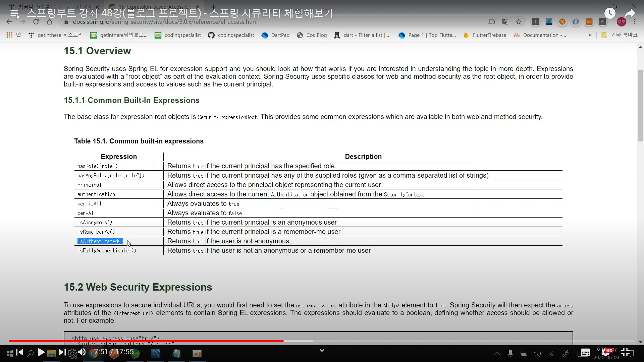This screenshot has height=362, width=644.
Task: Click the orange EX extension icon
Action: coord(589,22)
